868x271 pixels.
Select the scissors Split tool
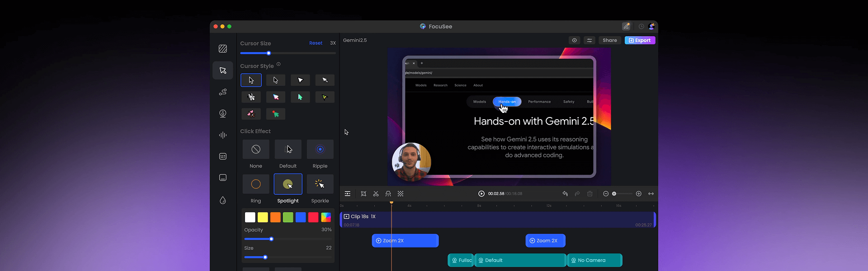click(x=376, y=194)
